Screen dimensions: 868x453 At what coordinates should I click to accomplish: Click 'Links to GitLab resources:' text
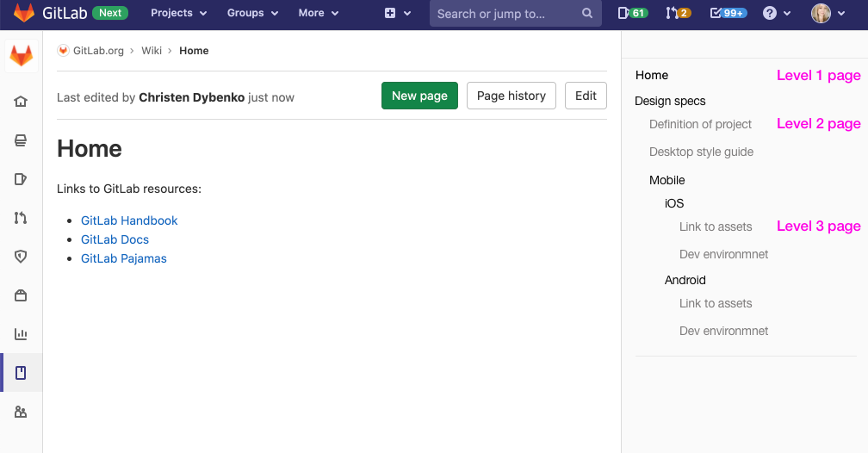(129, 189)
